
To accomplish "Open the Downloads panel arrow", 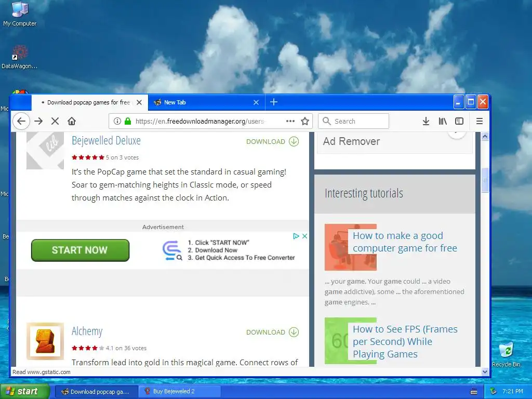I will tap(426, 121).
